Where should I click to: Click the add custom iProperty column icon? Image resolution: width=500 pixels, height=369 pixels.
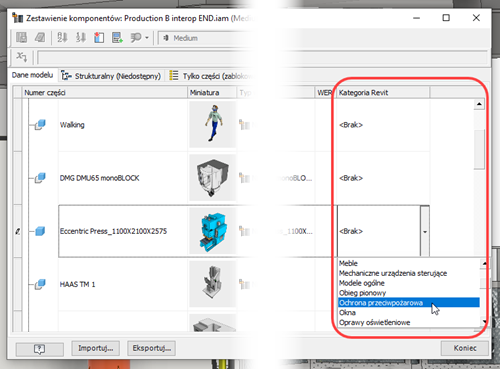(117, 38)
